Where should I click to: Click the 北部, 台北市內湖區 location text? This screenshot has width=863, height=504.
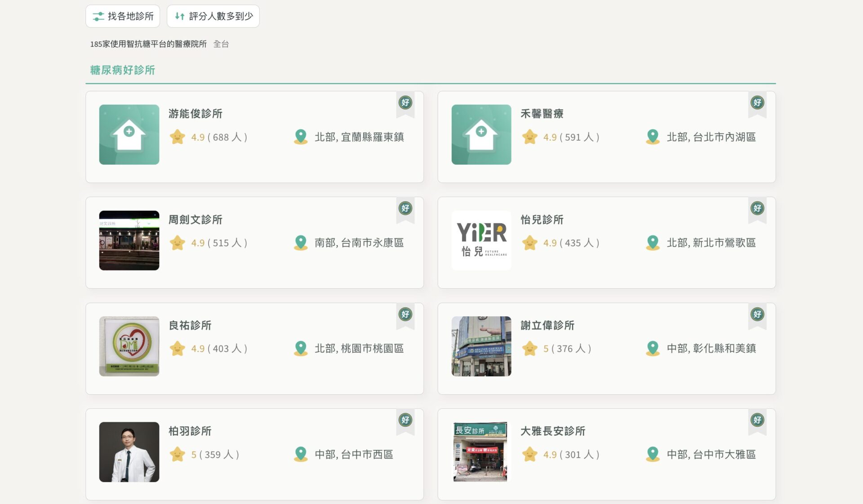click(x=711, y=137)
